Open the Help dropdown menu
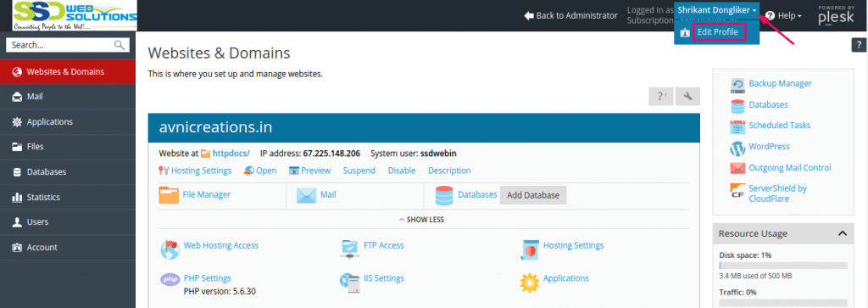Viewport: 868px width, 308px height. coord(783,15)
